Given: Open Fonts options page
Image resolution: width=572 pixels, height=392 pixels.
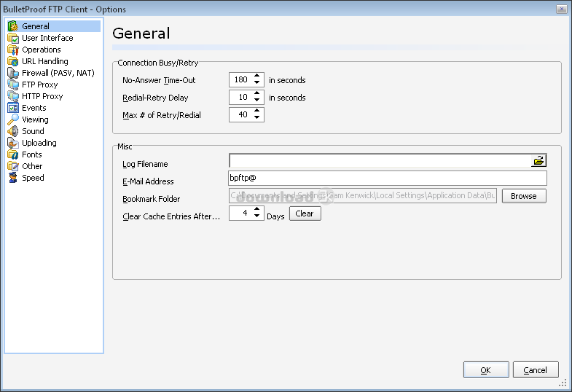Looking at the screenshot, I should (x=32, y=154).
